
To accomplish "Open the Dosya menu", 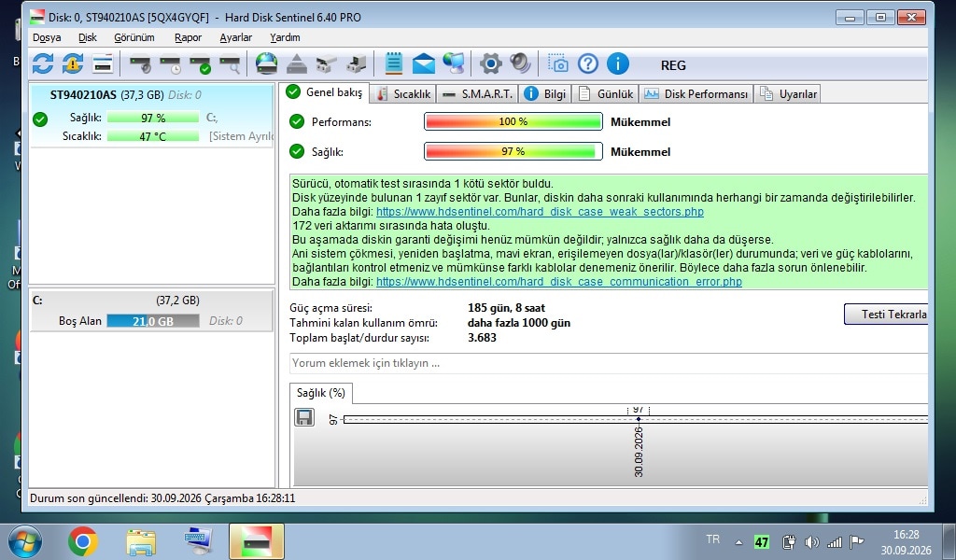I will pyautogui.click(x=47, y=37).
